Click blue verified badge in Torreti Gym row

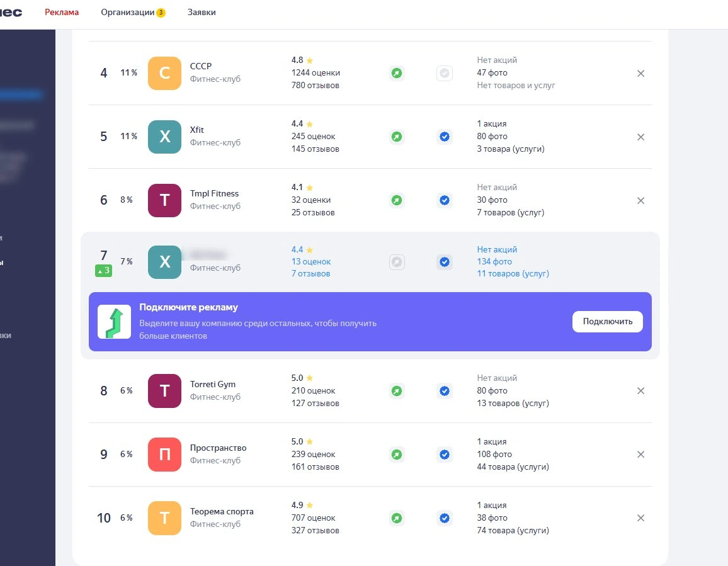(445, 391)
